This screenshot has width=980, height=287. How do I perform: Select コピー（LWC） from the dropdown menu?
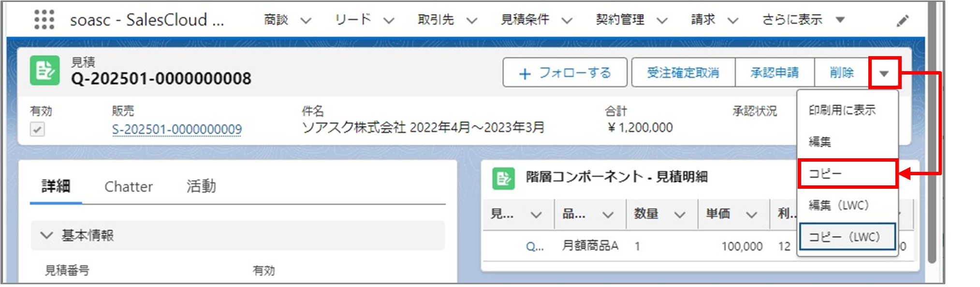click(848, 237)
